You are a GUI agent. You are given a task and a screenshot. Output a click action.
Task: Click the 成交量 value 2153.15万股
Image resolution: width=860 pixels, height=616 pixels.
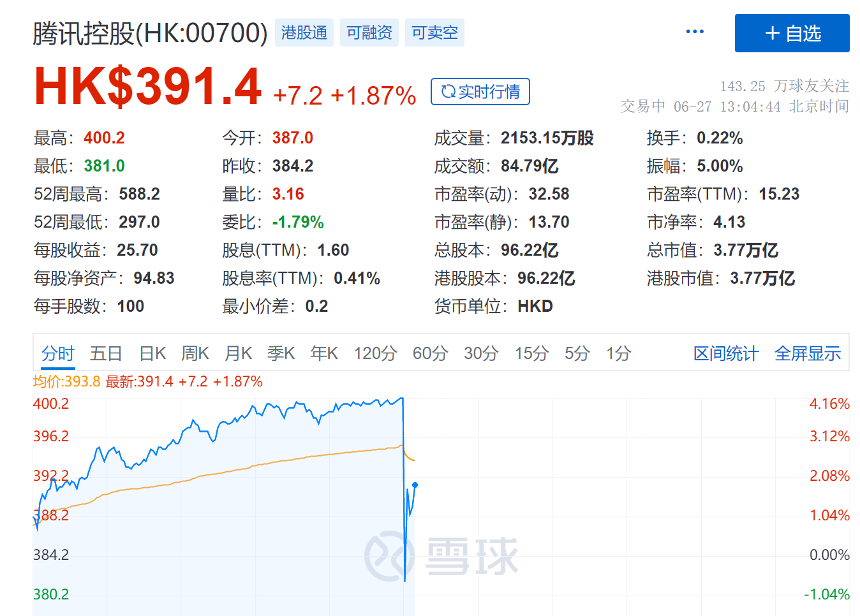[547, 138]
